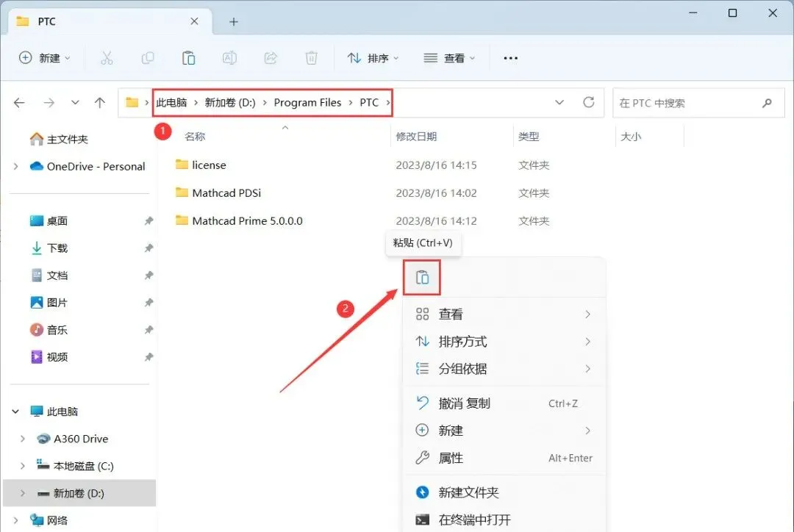Select Mathcad Prime 5.0.0.0 folder
Image resolution: width=794 pixels, height=532 pixels.
238,220
